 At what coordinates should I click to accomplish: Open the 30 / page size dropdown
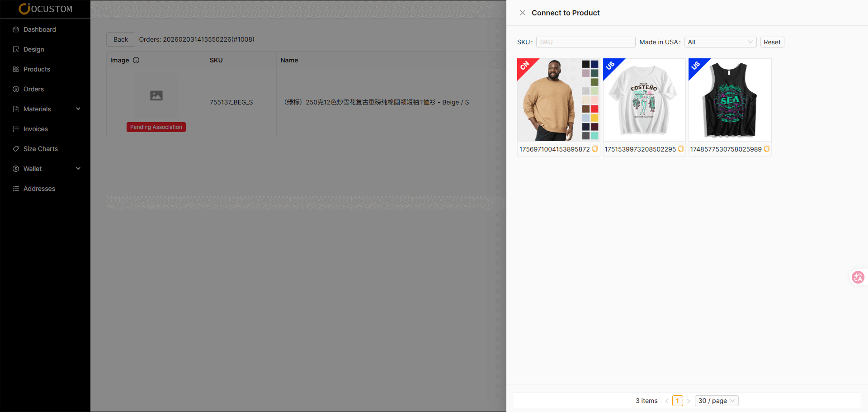click(716, 401)
